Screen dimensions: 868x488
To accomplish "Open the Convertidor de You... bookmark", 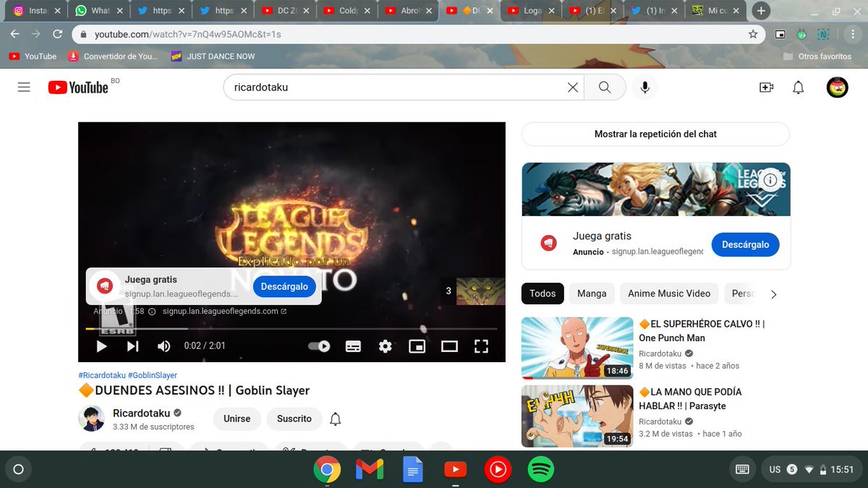I will point(112,56).
